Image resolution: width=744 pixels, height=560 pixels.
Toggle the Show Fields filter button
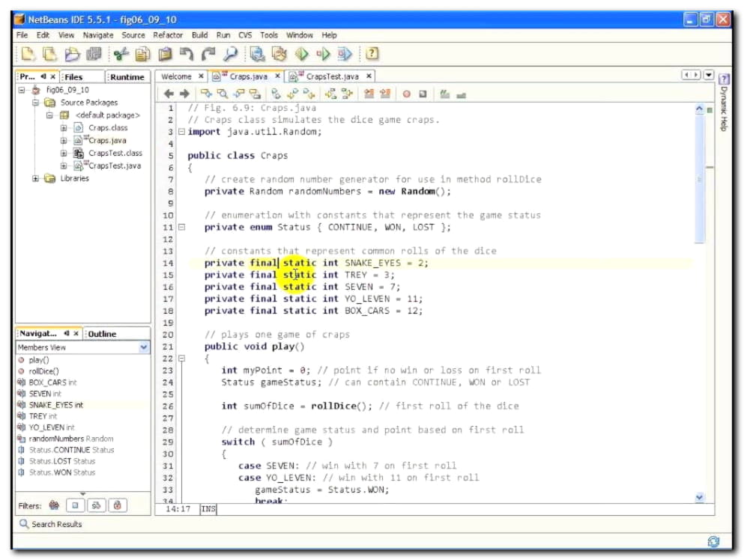(x=75, y=505)
